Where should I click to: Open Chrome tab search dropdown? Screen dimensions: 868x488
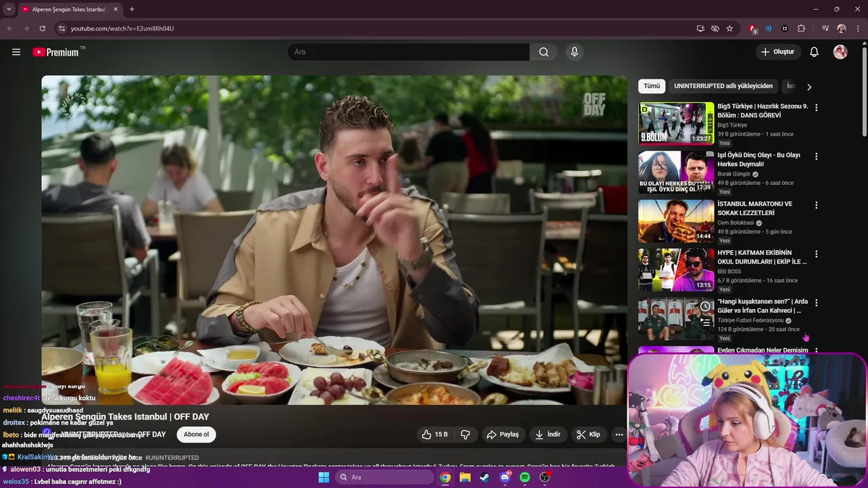[x=9, y=9]
